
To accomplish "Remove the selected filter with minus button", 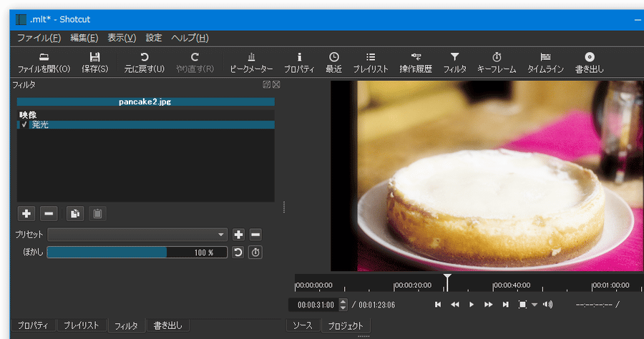I will [x=49, y=213].
